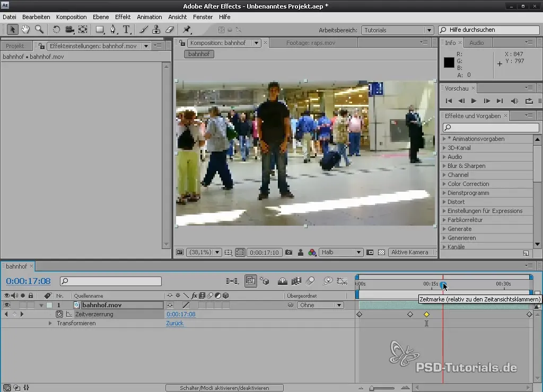Open the Datei menu
The width and height of the screenshot is (543, 392).
10,17
